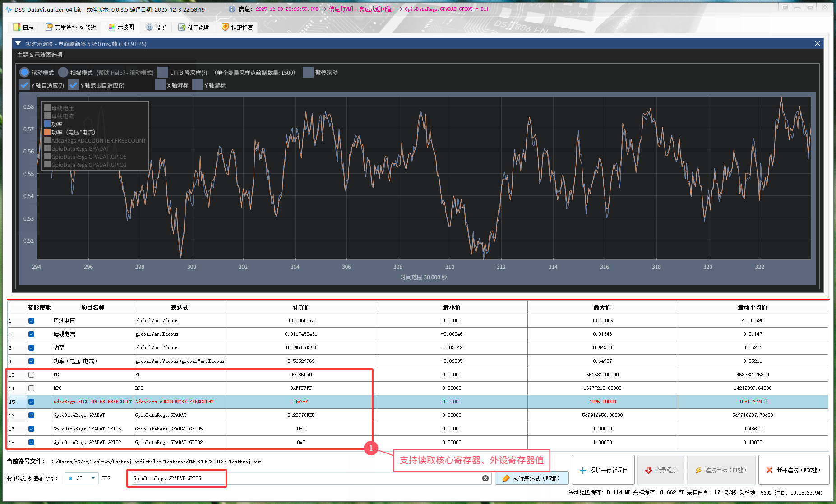
Task: Enable LTTB 降采样 checkbox
Action: pyautogui.click(x=163, y=73)
